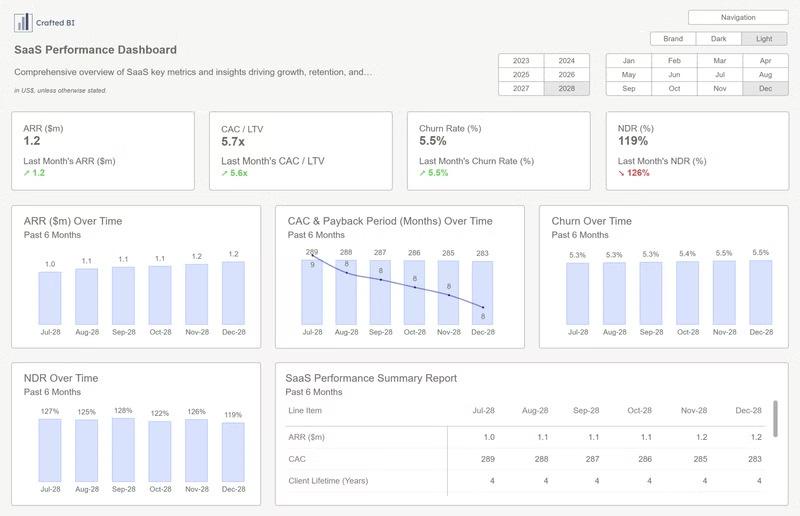Click the Line Item column header

click(305, 410)
